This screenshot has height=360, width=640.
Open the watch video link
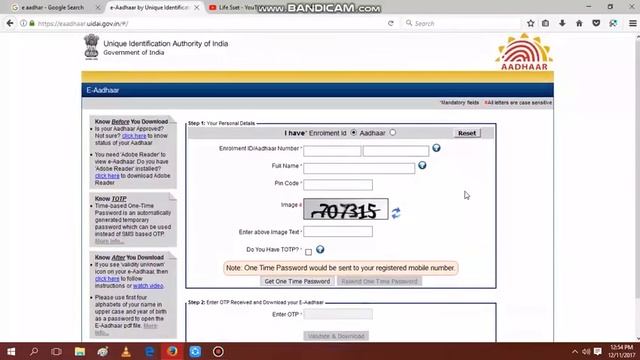click(x=148, y=286)
